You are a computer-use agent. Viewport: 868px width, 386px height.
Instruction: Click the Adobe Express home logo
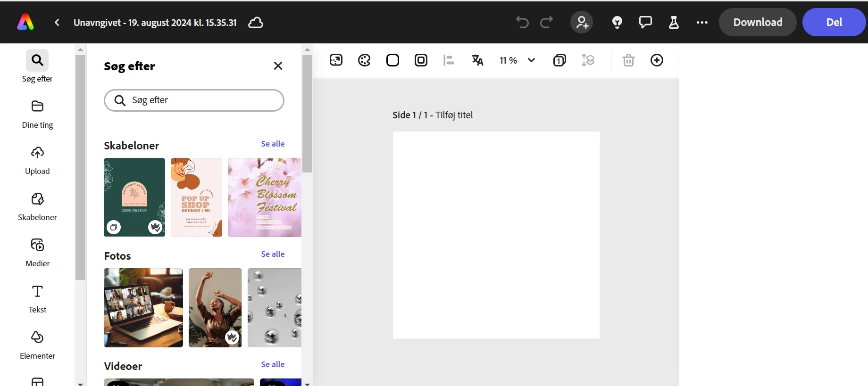pos(25,22)
